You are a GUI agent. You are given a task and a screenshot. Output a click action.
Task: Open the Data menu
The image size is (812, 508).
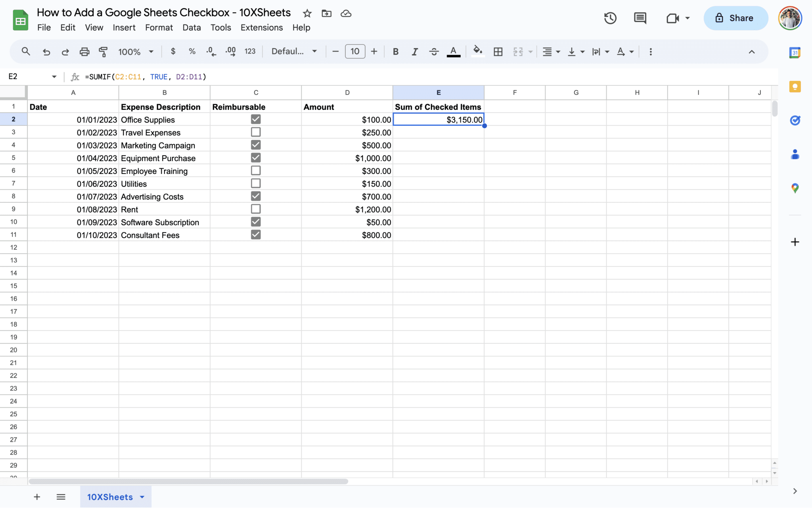[192, 27]
